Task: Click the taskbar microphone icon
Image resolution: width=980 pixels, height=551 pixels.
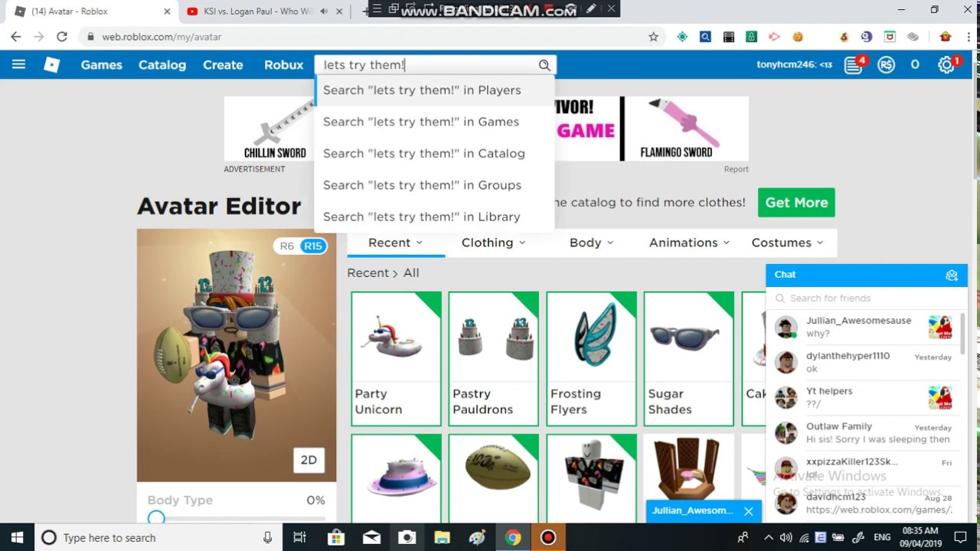Action: [x=267, y=538]
